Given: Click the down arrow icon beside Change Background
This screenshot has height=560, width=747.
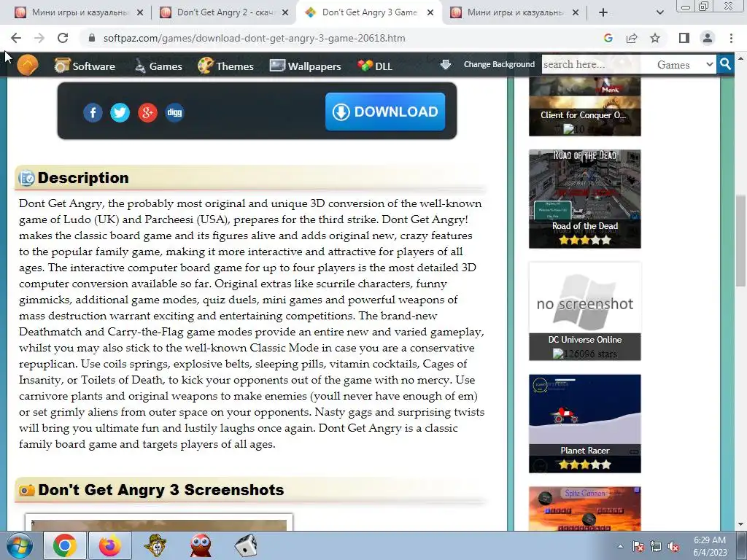Looking at the screenshot, I should [x=446, y=64].
